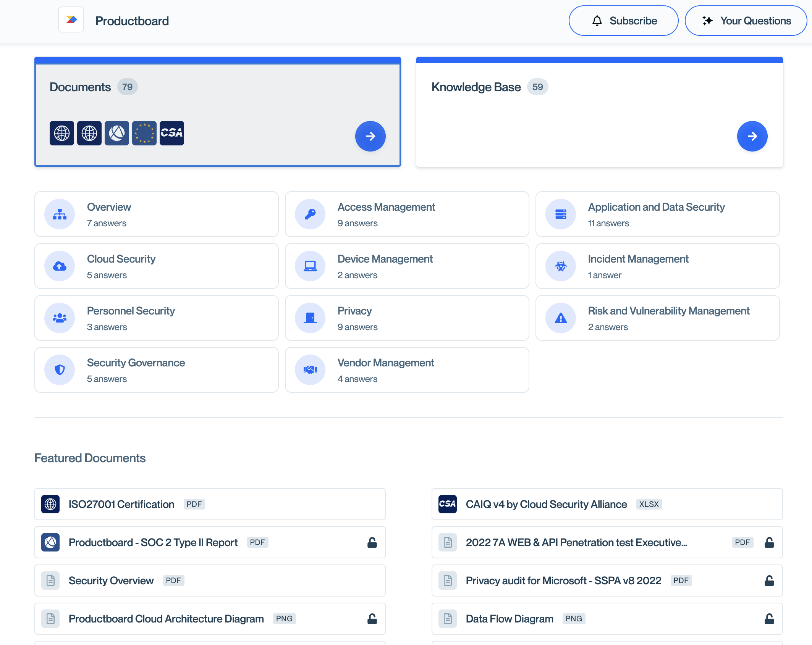Click the '79' count badge next to Documents
The image size is (812, 645).
point(127,87)
